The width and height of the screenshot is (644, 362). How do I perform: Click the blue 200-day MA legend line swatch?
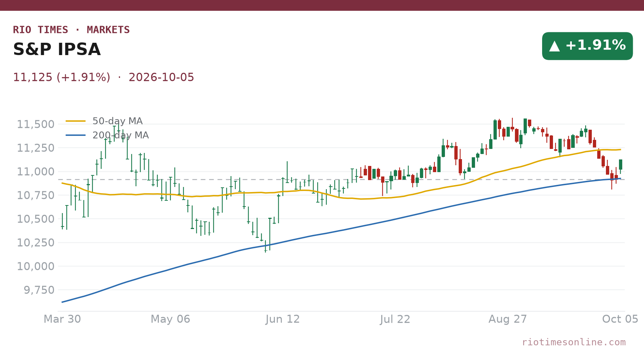[76, 135]
